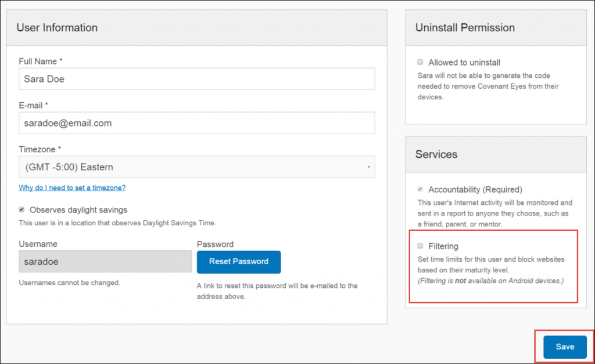The height and width of the screenshot is (364, 595).
Task: Click the 'Observes daylight savings' label text
Action: 78,210
